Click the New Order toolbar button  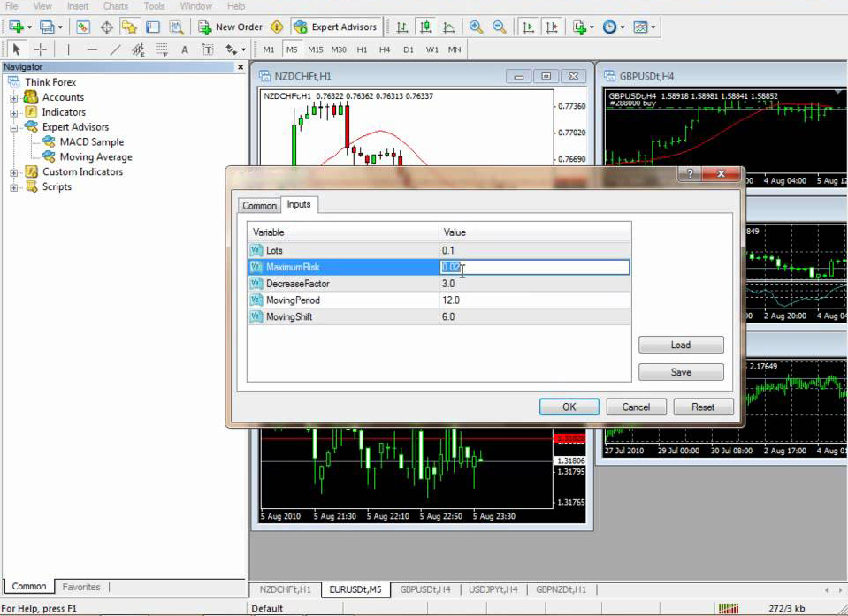coord(230,27)
